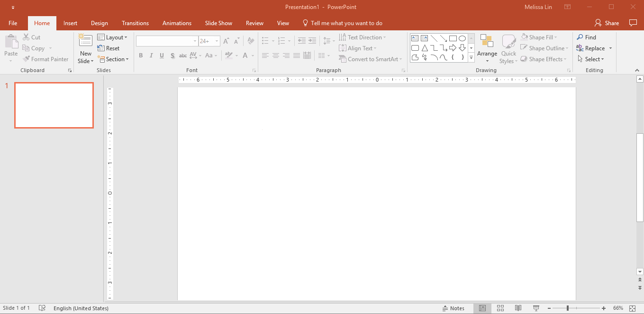The width and height of the screenshot is (644, 314).
Task: Switch to the Insert tab
Action: point(70,23)
